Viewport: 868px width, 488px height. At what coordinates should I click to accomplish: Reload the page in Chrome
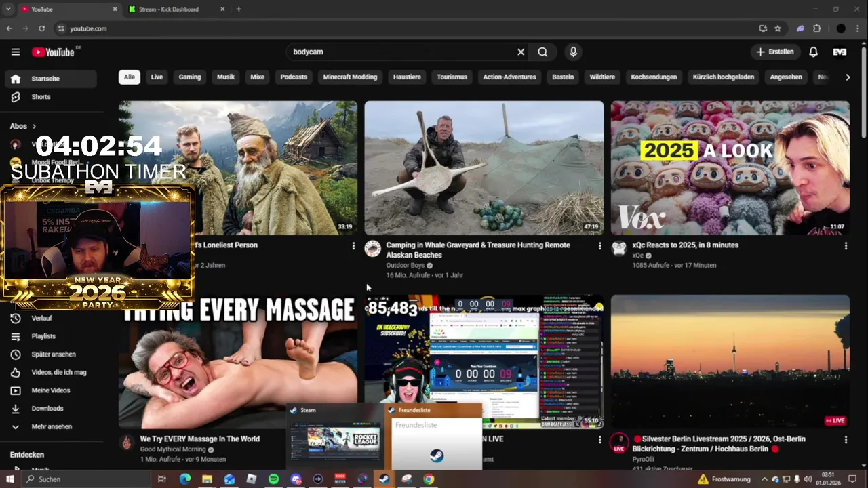[x=41, y=28]
